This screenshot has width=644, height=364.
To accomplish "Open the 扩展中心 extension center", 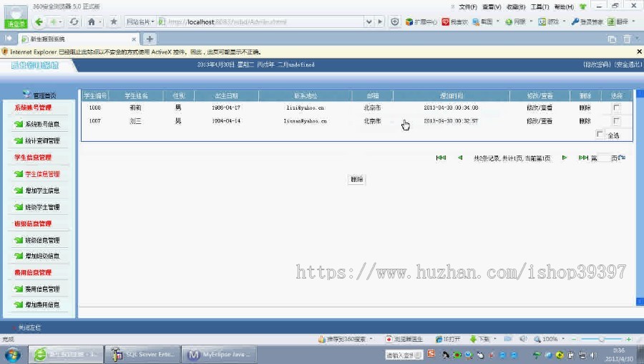I will (x=421, y=21).
